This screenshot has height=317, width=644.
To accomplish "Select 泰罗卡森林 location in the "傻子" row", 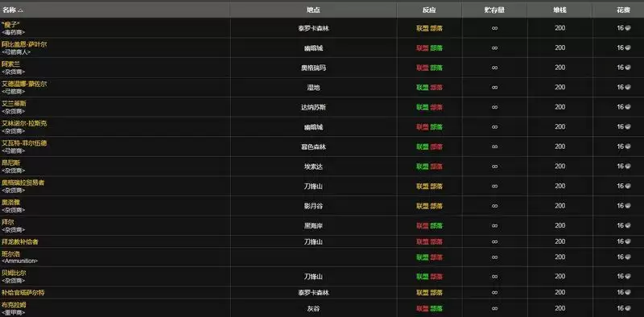I will [313, 28].
